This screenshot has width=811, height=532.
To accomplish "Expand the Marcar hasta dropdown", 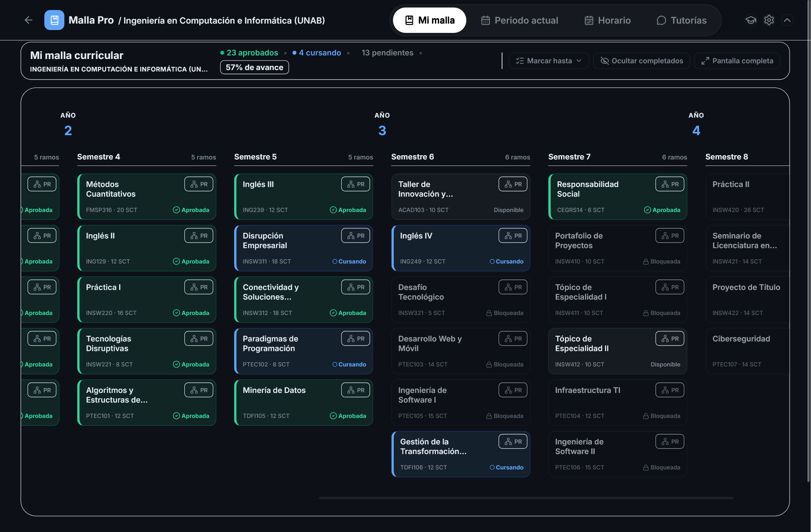I will [x=549, y=61].
